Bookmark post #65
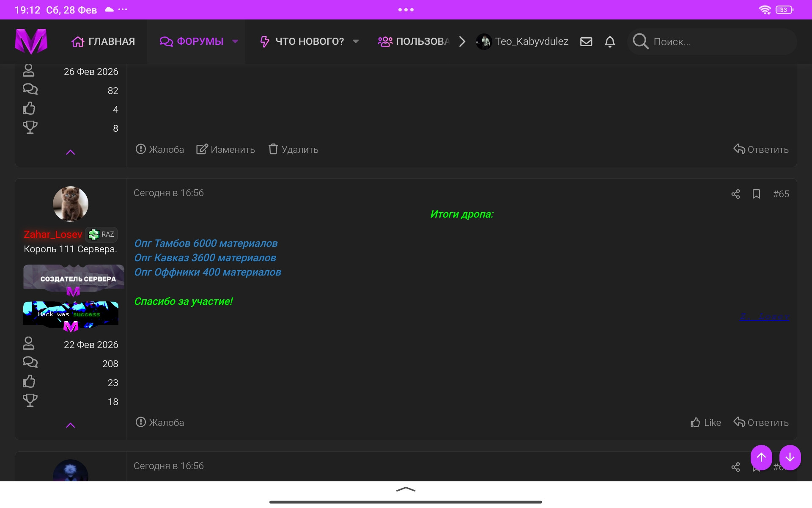The width and height of the screenshot is (812, 508). point(756,194)
